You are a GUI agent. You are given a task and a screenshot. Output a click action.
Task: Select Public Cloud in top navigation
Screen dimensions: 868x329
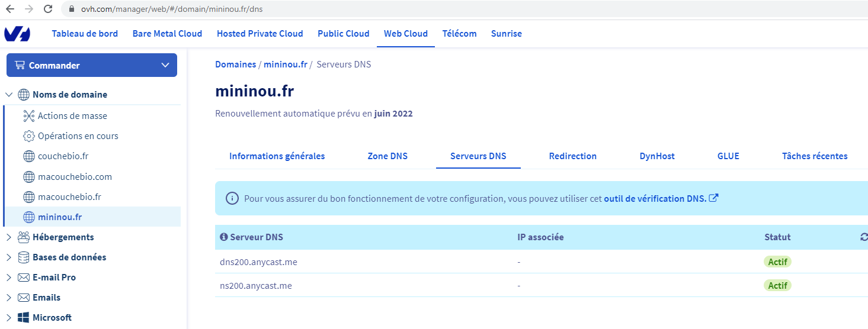click(x=343, y=34)
